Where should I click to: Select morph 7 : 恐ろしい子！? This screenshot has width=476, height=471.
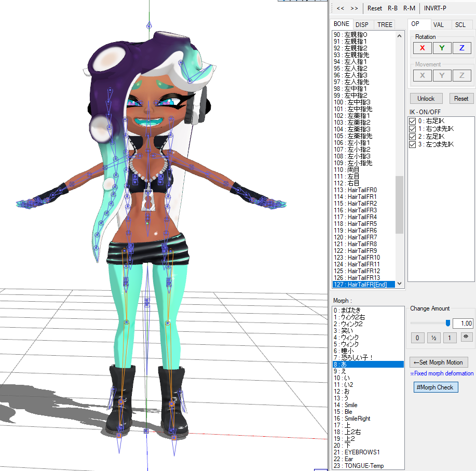point(368,358)
